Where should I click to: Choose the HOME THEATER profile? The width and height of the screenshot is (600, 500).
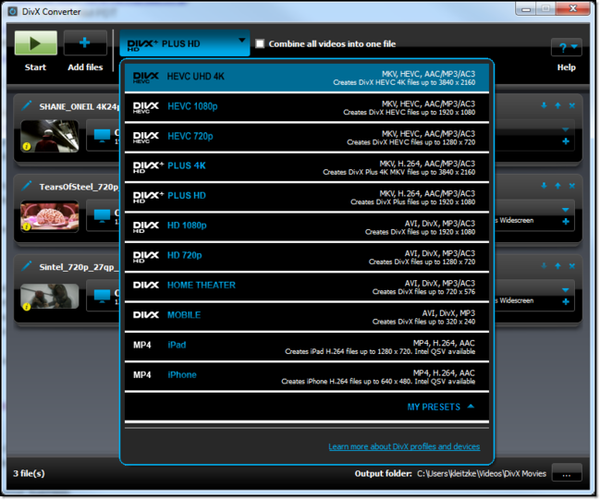pyautogui.click(x=307, y=287)
